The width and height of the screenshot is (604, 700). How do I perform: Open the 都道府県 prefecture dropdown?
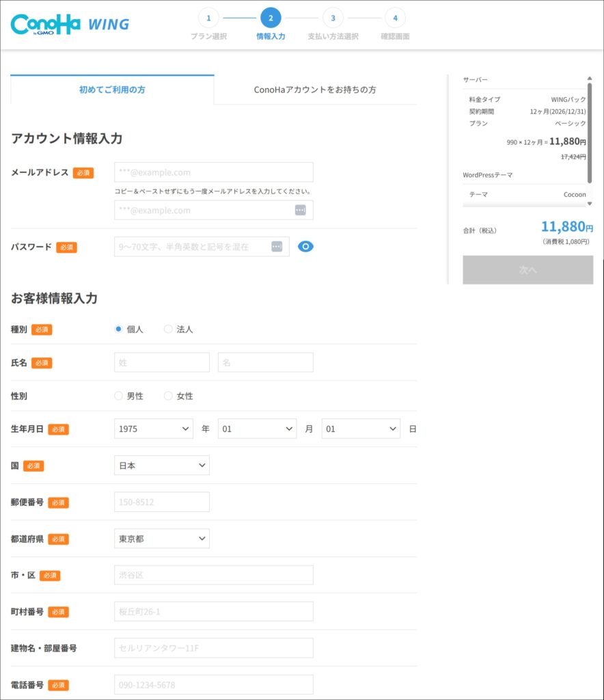[x=162, y=539]
